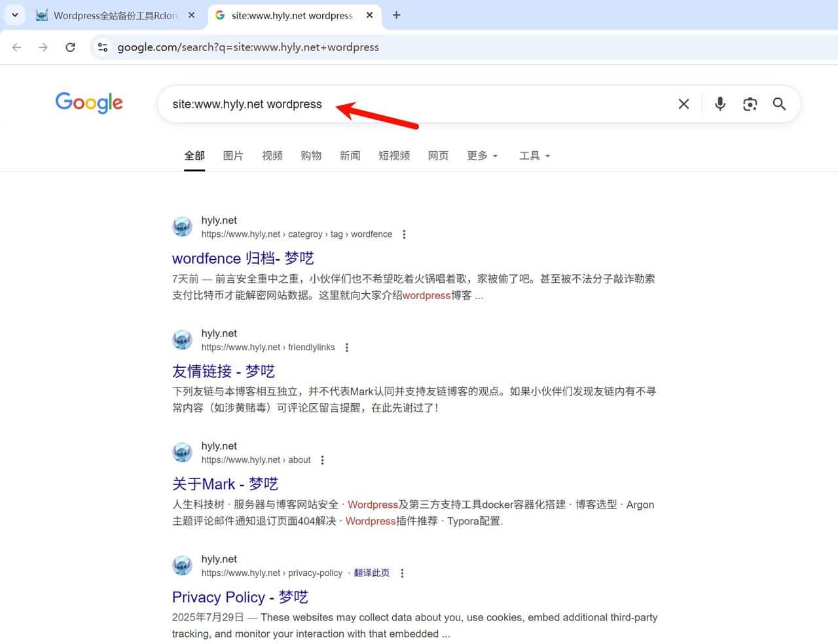Click the voice search microphone icon
The width and height of the screenshot is (838, 644).
click(720, 104)
